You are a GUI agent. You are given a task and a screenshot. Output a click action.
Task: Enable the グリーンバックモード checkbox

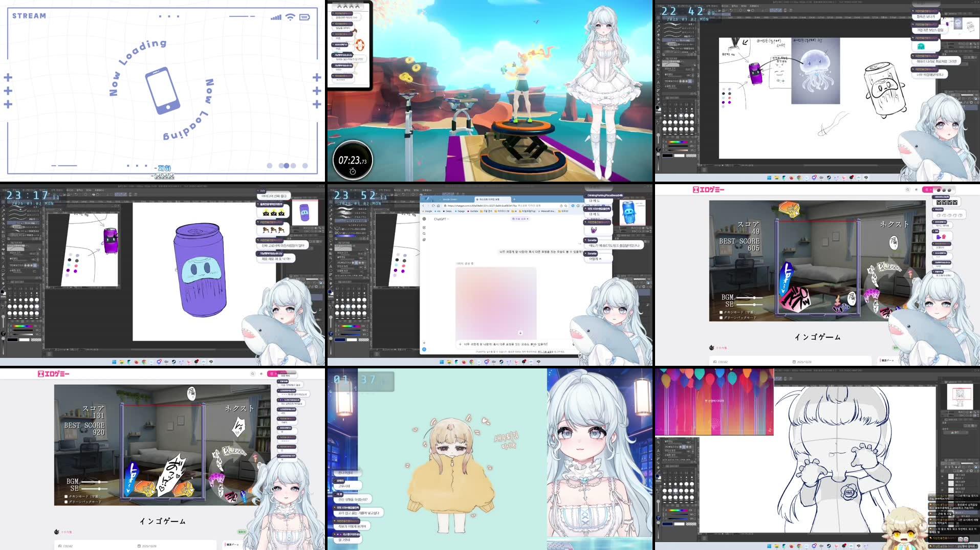(721, 318)
